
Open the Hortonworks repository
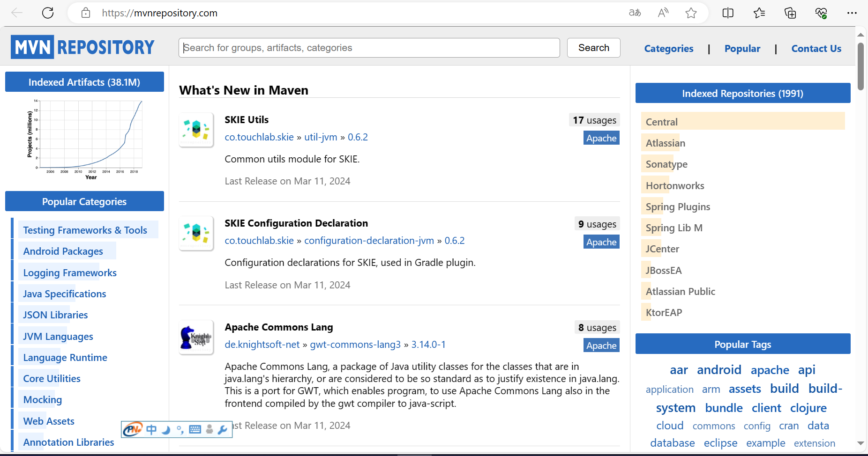pos(675,186)
